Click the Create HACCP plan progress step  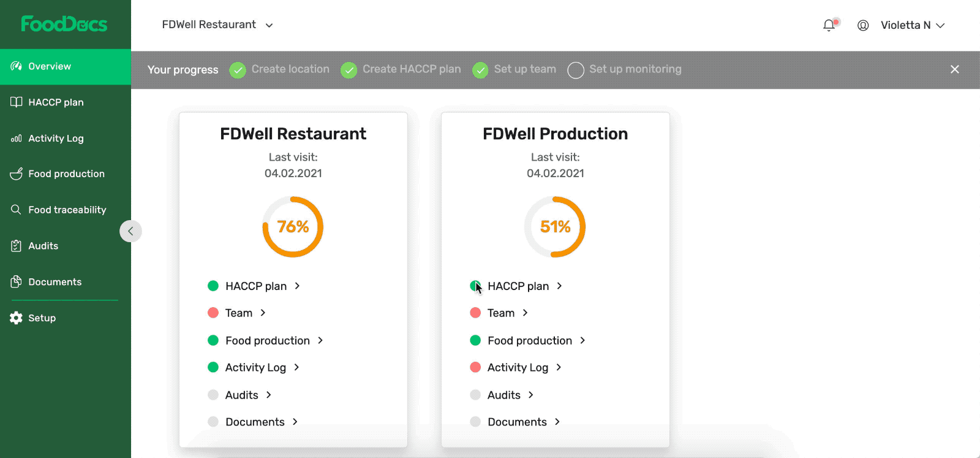tap(412, 69)
